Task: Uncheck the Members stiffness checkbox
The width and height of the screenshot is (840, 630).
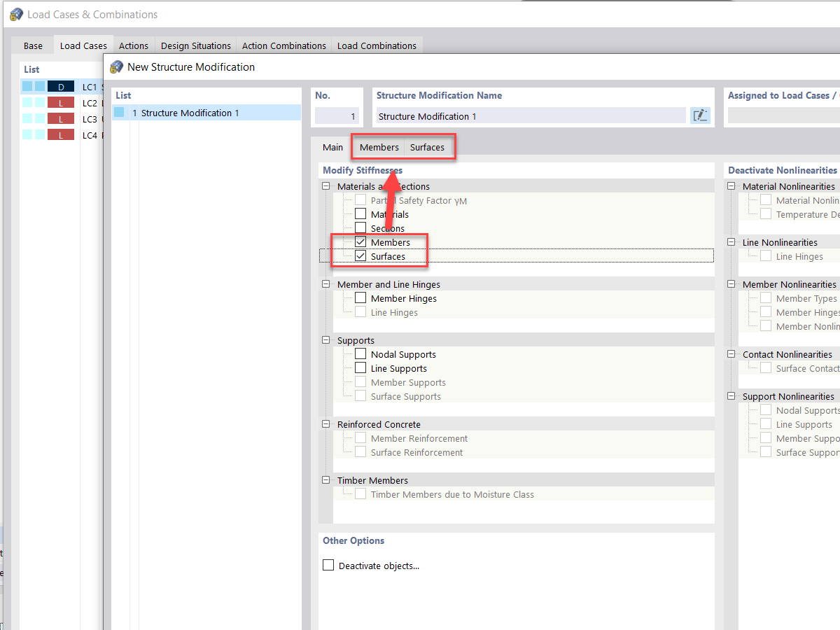Action: pyautogui.click(x=360, y=242)
